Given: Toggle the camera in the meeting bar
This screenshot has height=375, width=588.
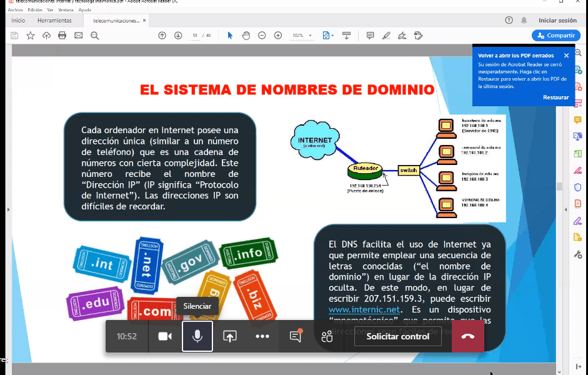Looking at the screenshot, I should pos(165,336).
